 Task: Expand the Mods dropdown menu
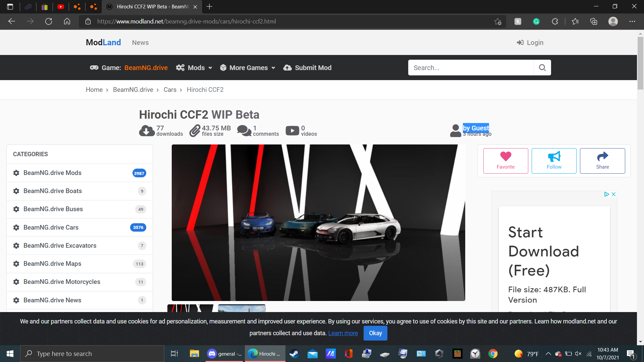194,68
